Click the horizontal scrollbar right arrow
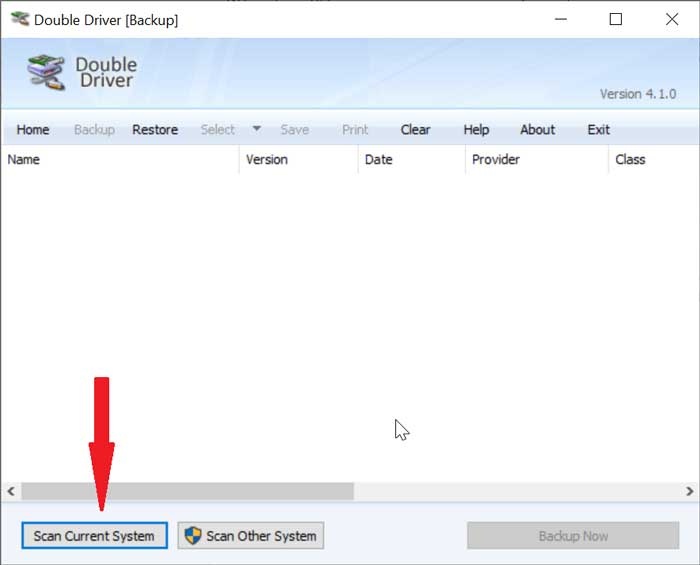Viewport: 700px width, 565px height. (x=689, y=491)
